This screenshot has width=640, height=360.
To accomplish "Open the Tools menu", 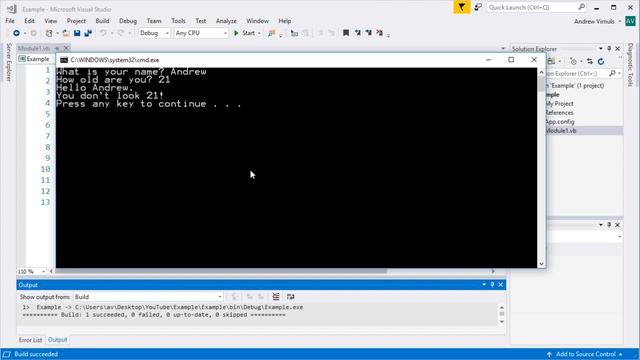I will [178, 21].
